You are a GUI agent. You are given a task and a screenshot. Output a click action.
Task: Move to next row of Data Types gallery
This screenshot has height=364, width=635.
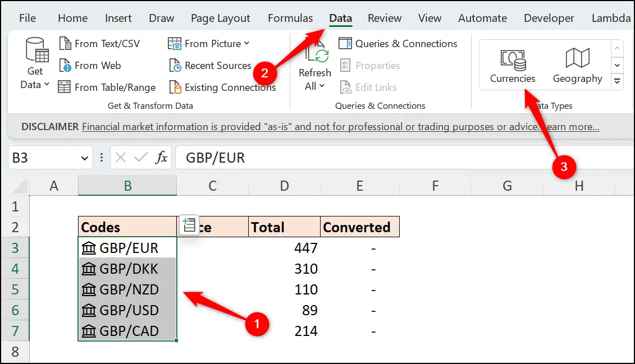point(617,65)
